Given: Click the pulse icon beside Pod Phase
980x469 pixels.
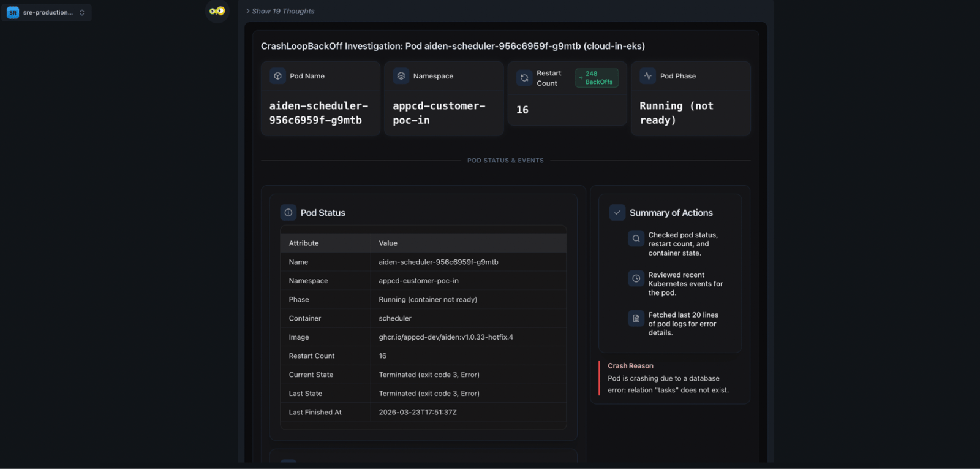Looking at the screenshot, I should (x=648, y=76).
